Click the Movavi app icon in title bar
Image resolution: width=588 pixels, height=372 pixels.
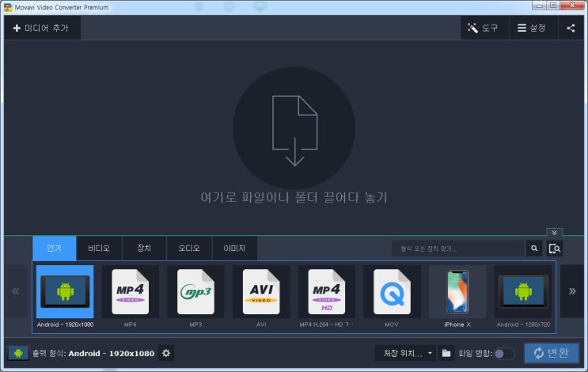pos(8,7)
